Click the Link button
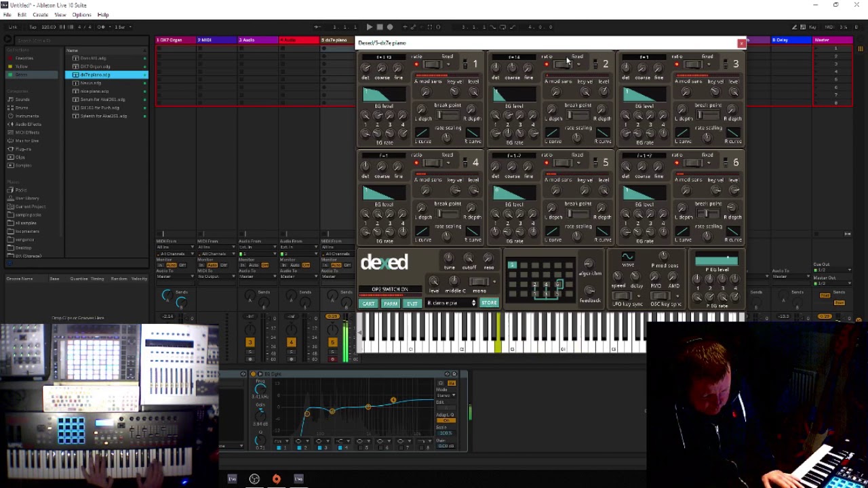This screenshot has height=488, width=868. point(14,27)
